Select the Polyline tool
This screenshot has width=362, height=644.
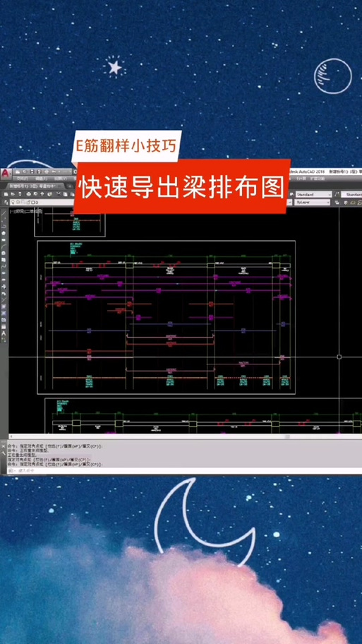coord(4,226)
